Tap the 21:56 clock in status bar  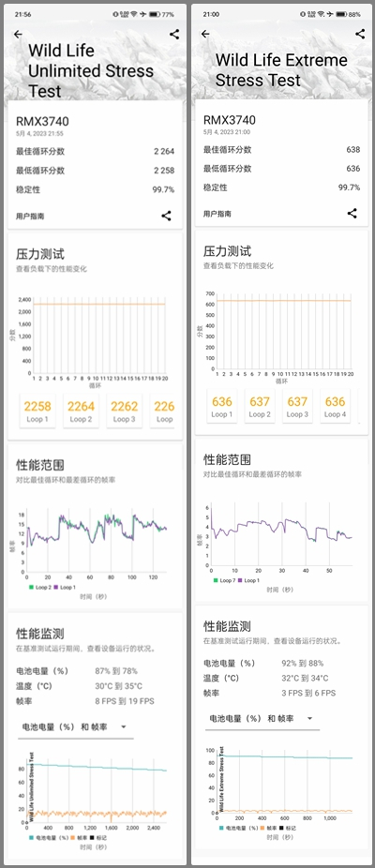coord(23,14)
